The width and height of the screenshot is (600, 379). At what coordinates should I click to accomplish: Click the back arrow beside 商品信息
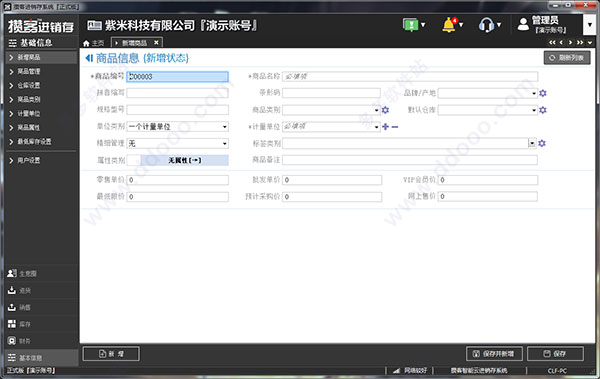[x=89, y=58]
